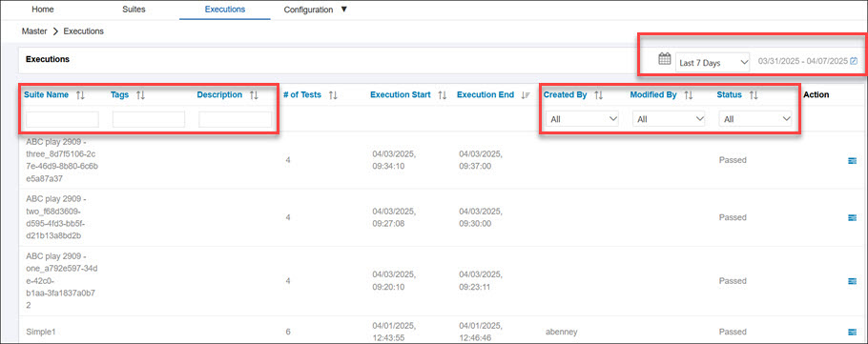Sort by Status using its arrows icon
868x344 pixels.
click(x=753, y=95)
